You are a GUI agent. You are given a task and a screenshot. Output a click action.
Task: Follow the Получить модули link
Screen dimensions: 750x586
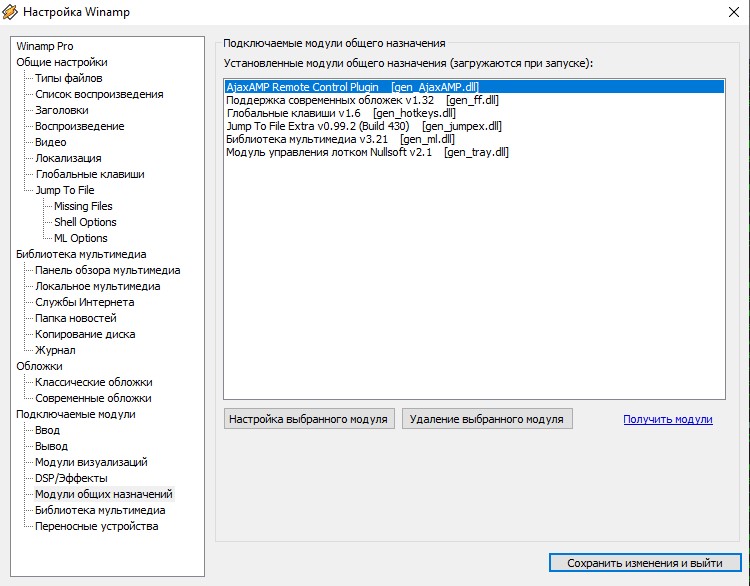click(x=668, y=419)
